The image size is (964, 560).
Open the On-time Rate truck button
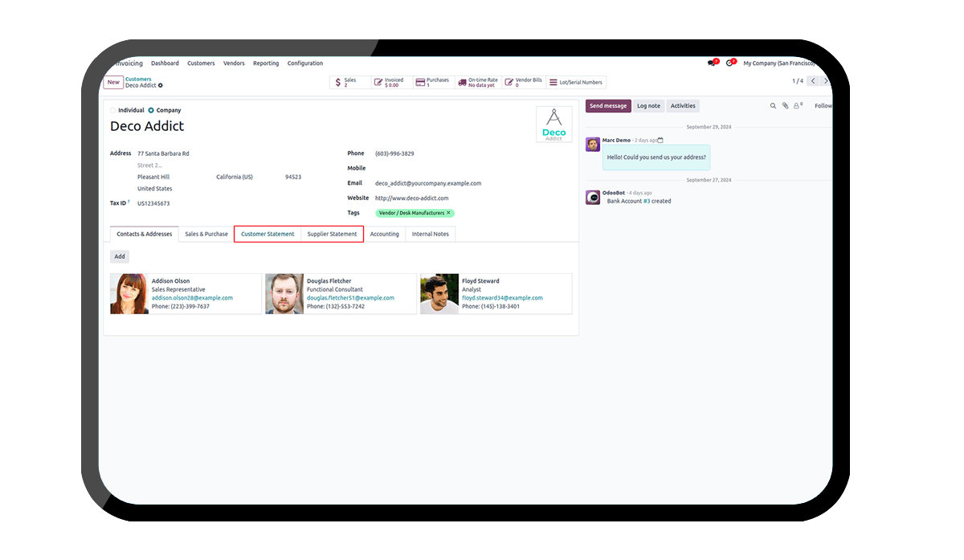coord(478,82)
